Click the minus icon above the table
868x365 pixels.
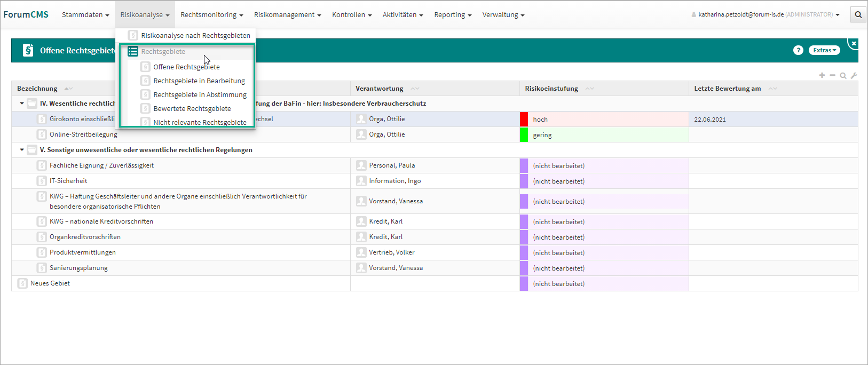(x=832, y=75)
